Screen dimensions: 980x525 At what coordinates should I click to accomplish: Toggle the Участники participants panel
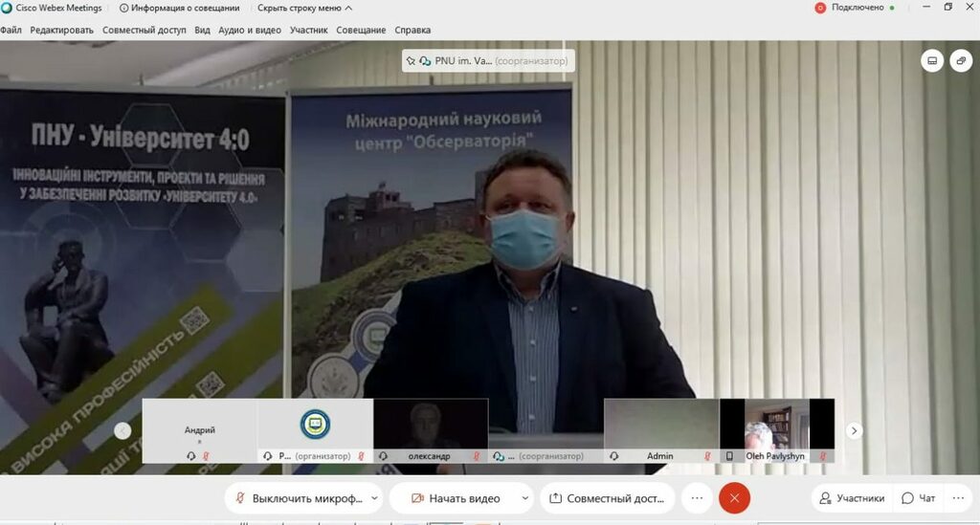tap(851, 498)
